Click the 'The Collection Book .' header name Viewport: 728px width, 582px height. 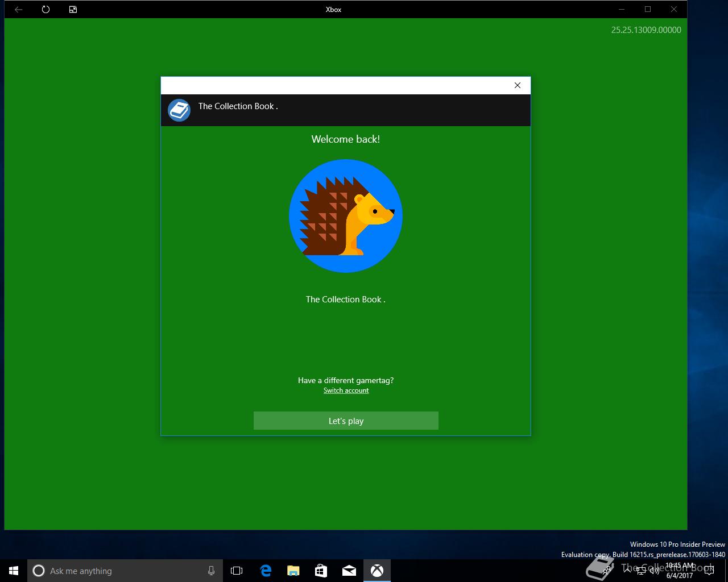pos(238,106)
